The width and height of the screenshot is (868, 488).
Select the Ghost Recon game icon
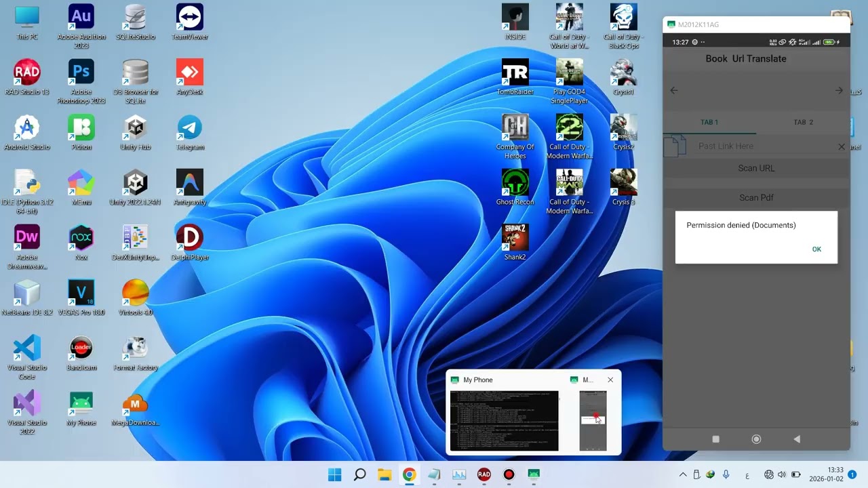coord(515,188)
